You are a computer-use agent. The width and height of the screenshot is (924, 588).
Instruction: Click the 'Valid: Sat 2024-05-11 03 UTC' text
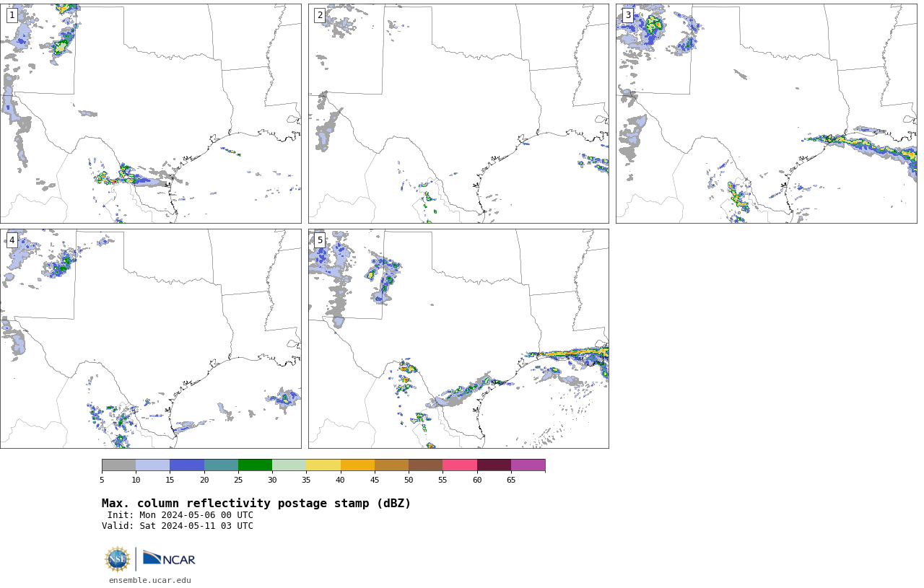[178, 526]
